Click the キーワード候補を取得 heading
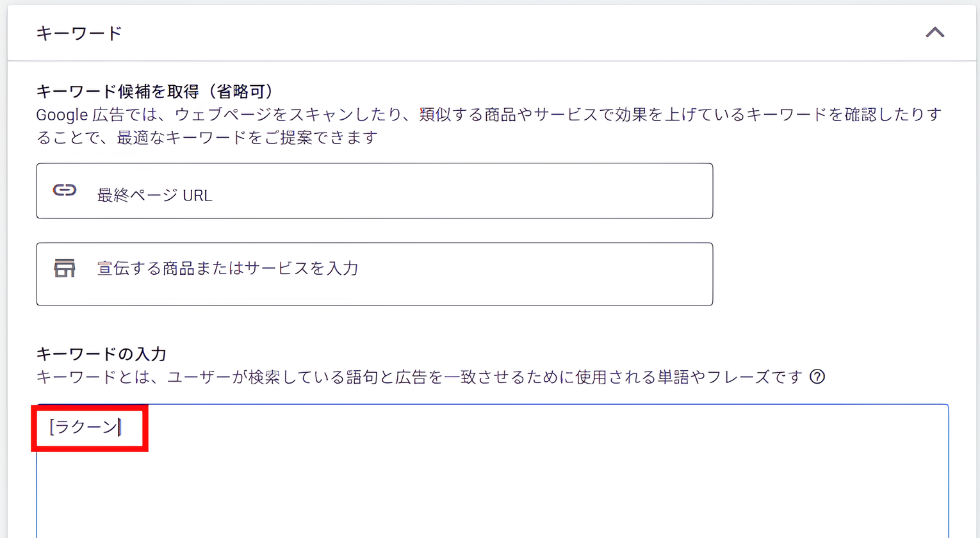 pyautogui.click(x=118, y=92)
